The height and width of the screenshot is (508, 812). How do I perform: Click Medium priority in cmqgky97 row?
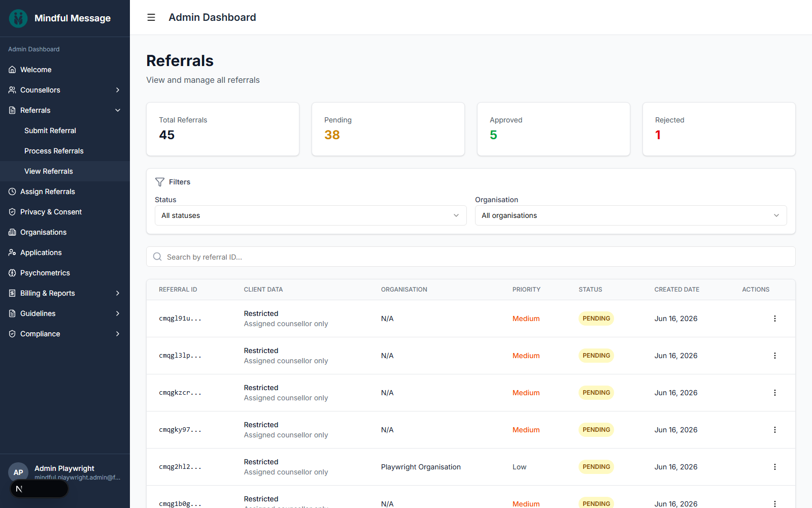[526, 430]
